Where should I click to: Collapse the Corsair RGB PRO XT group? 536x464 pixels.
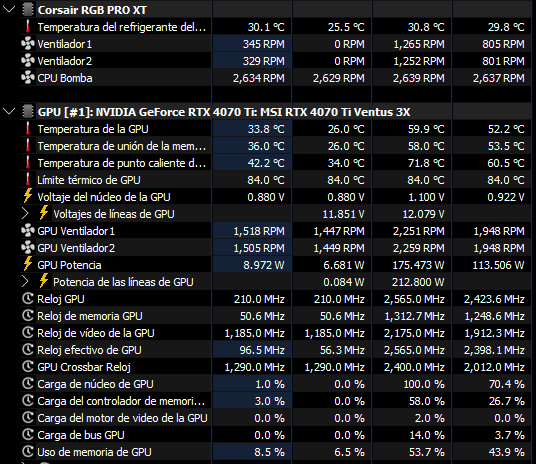[x=9, y=9]
